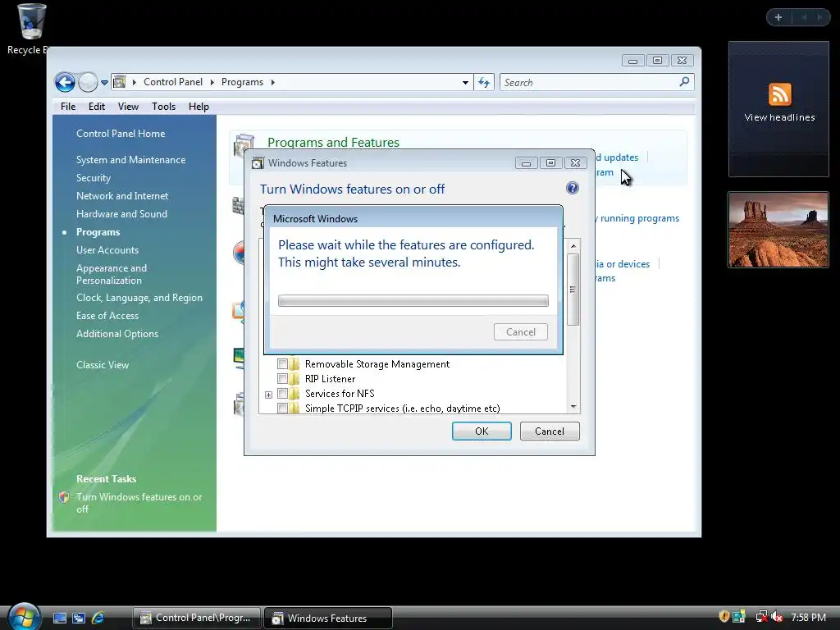Click the sidebar add gadget plus button
The width and height of the screenshot is (840, 630).
click(778, 17)
